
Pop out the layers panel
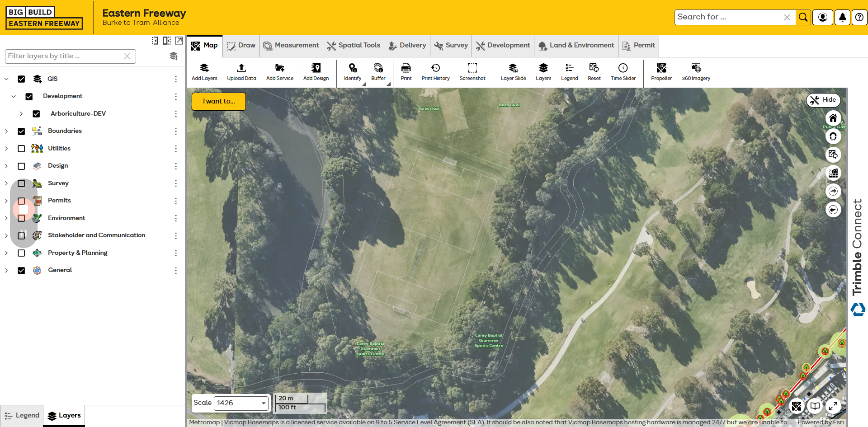[179, 41]
